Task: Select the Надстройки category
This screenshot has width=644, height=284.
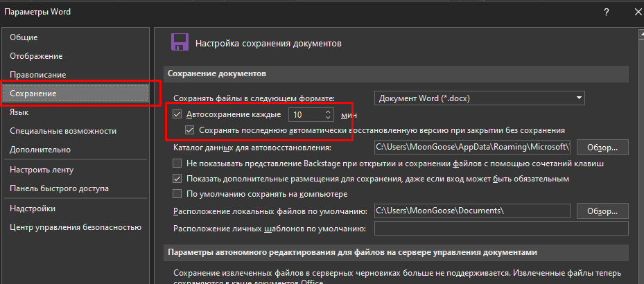Action: [75, 208]
